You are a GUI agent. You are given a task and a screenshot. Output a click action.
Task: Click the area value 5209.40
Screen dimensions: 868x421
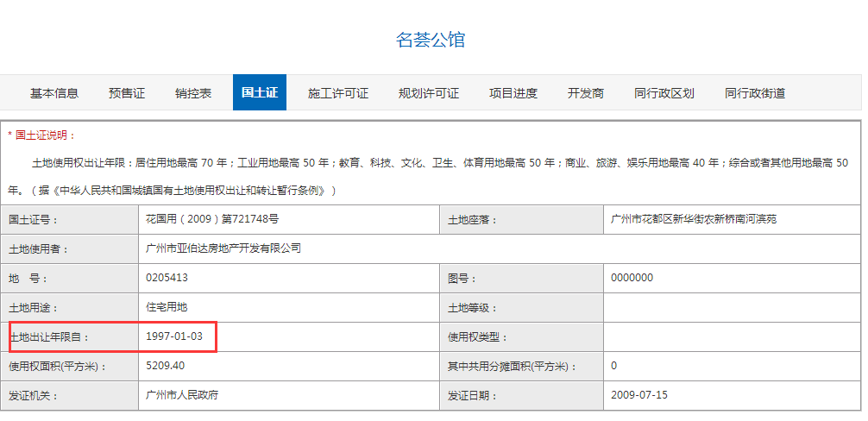165,365
